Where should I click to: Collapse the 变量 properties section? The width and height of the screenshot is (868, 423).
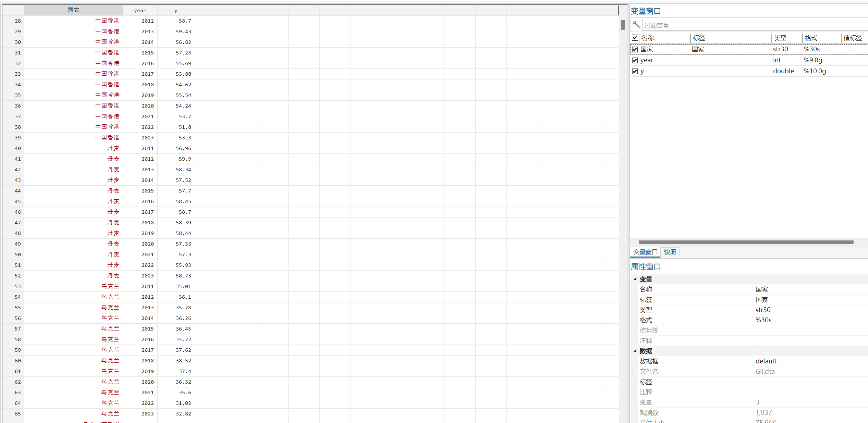[635, 279]
